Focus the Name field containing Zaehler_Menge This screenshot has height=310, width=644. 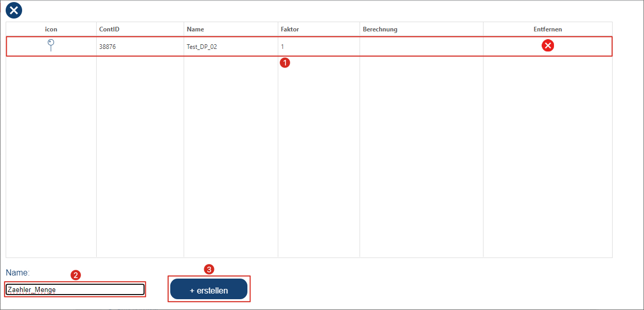(x=75, y=289)
